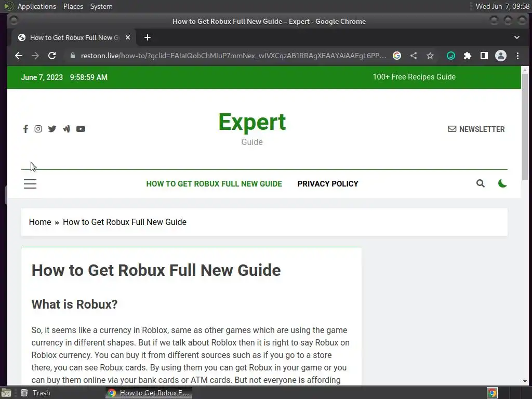Click the breadcrumb text How to Get Robux Full New Guide
This screenshot has width=532, height=399.
(x=125, y=222)
